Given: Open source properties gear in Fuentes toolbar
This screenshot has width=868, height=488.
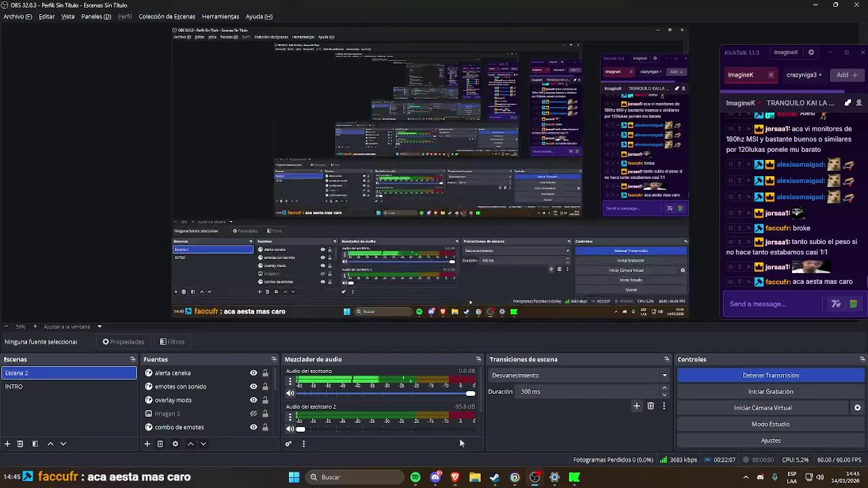Looking at the screenshot, I should (x=175, y=444).
